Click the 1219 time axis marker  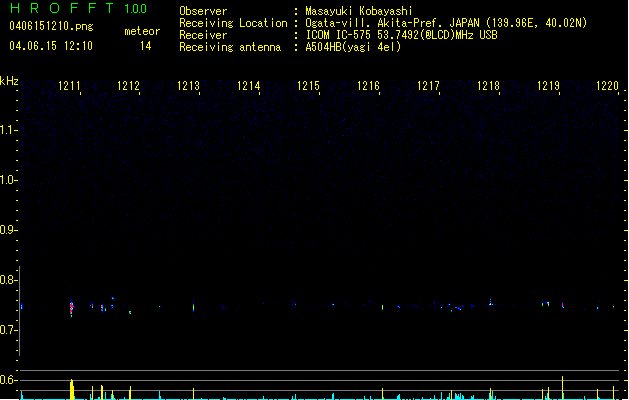click(x=548, y=86)
